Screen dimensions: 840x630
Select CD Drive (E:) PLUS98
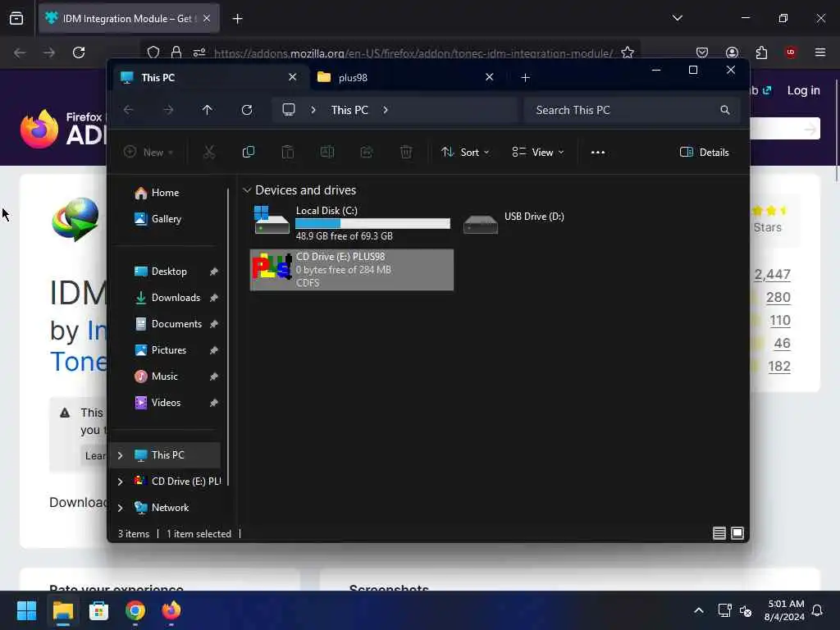(352, 269)
